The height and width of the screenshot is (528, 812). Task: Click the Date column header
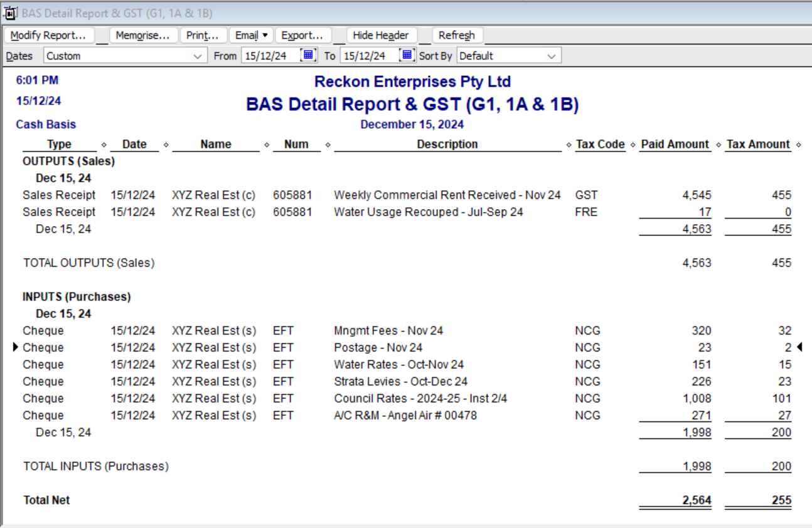134,144
